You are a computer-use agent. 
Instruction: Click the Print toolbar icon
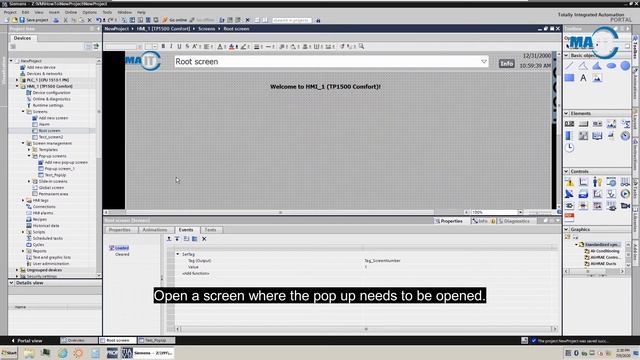(56, 20)
